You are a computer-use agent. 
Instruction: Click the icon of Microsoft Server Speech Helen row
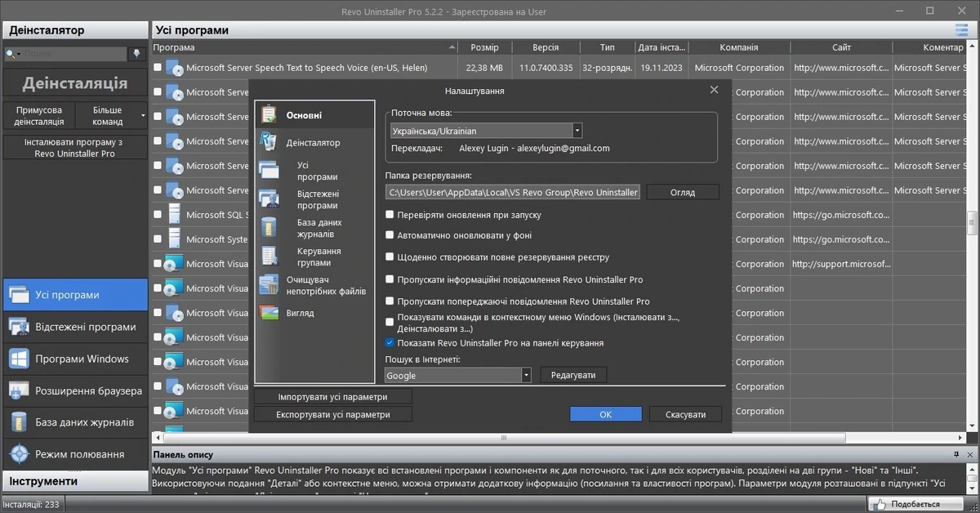click(173, 68)
